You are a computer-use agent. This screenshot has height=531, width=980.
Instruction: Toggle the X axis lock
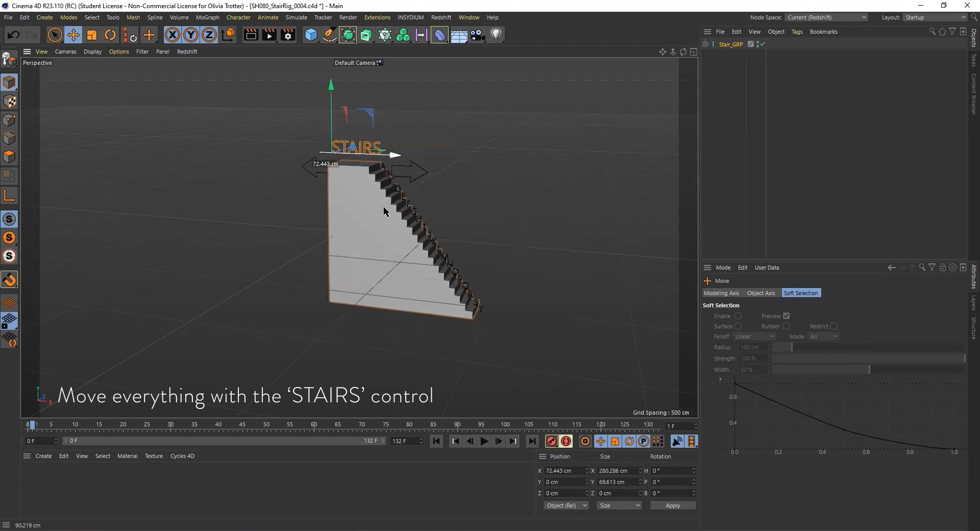pos(172,34)
